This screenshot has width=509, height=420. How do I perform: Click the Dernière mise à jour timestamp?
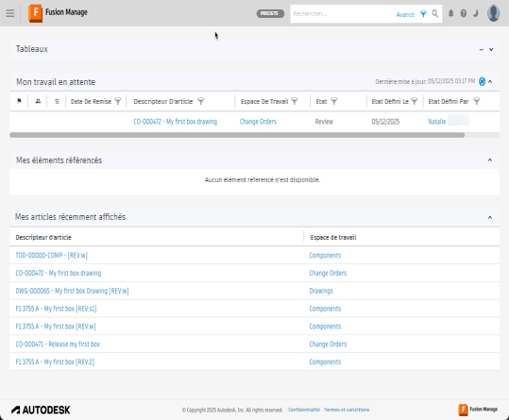click(425, 81)
